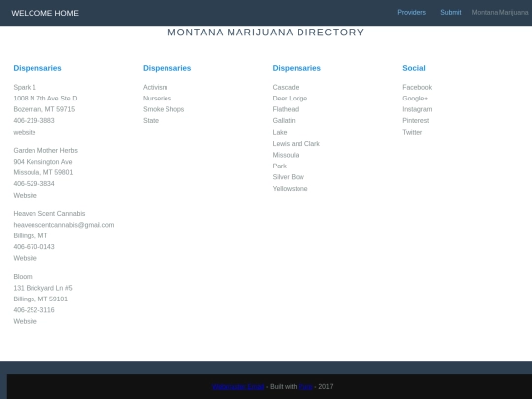Open the Instagram social link
The width and height of the screenshot is (532, 399).
click(417, 109)
